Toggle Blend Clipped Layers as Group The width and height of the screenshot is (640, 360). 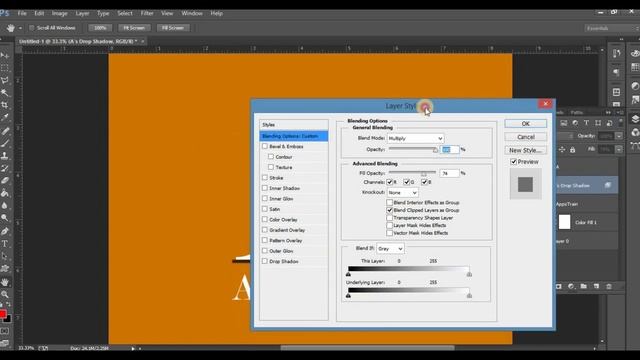coord(389,210)
